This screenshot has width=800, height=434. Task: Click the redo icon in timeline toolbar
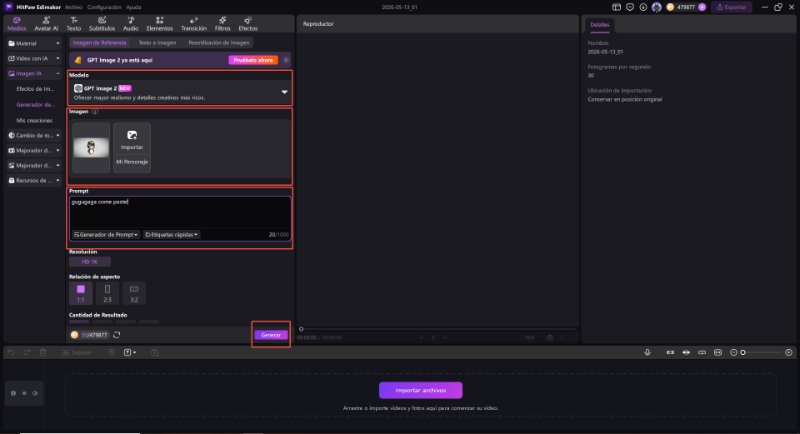point(27,352)
